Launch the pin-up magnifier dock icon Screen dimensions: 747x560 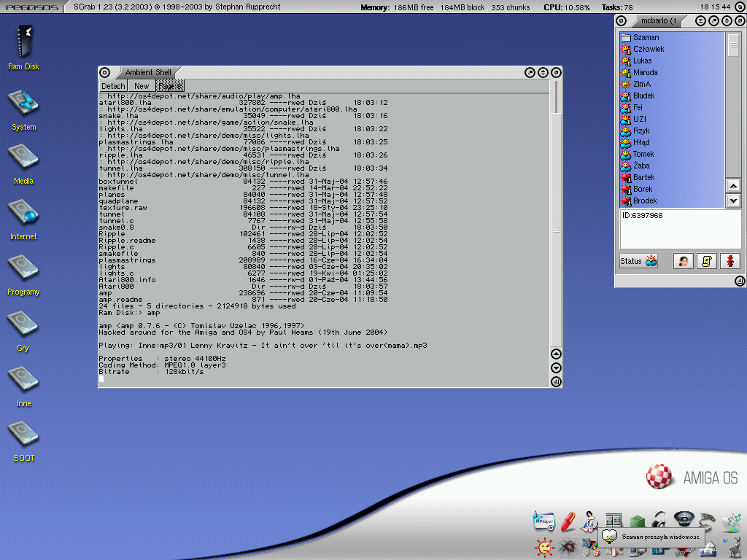coord(588,521)
